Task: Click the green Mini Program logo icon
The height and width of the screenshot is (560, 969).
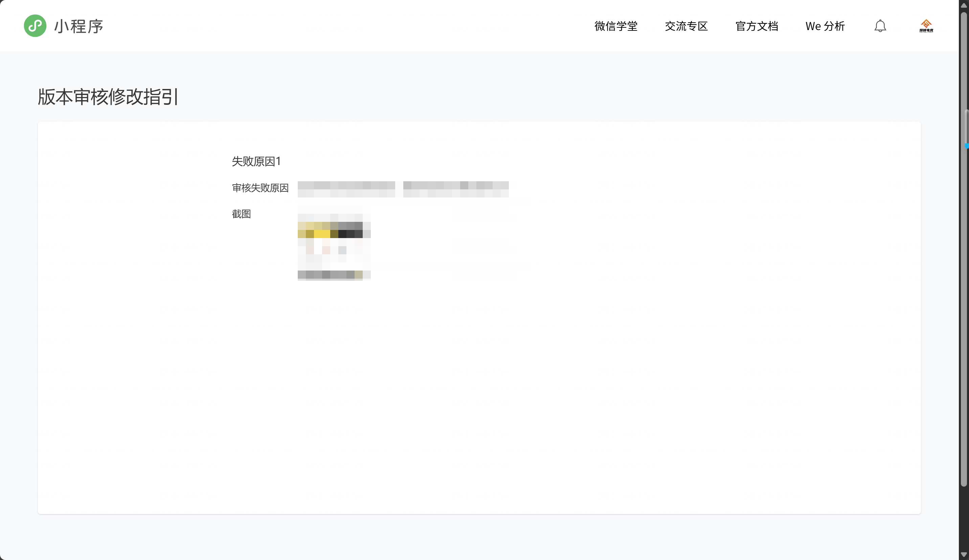Action: (35, 26)
